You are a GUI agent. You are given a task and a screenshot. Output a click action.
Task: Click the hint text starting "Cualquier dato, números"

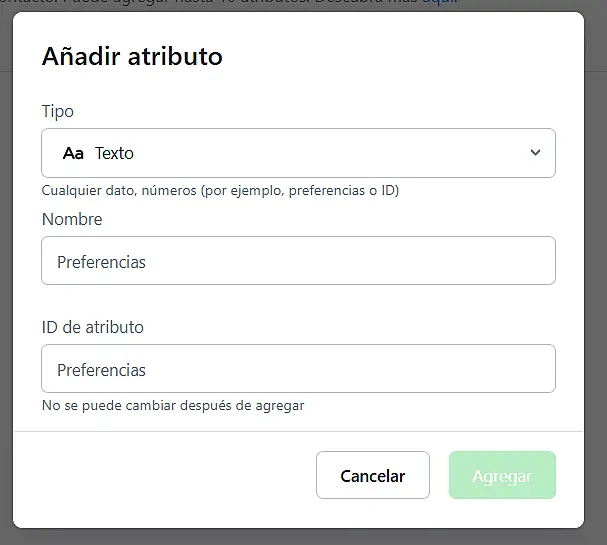click(x=220, y=190)
